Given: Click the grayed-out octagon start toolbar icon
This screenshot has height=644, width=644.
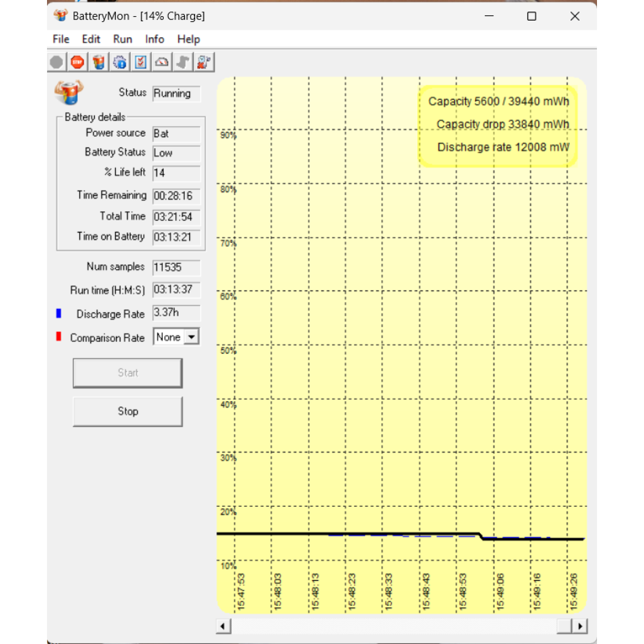Looking at the screenshot, I should [x=57, y=62].
